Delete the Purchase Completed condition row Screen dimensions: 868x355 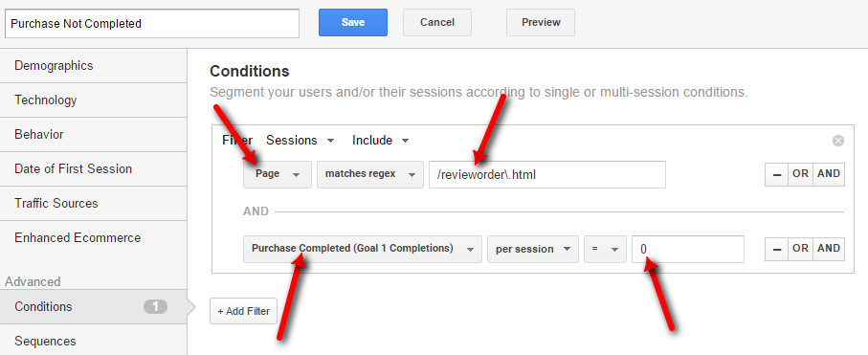click(777, 249)
